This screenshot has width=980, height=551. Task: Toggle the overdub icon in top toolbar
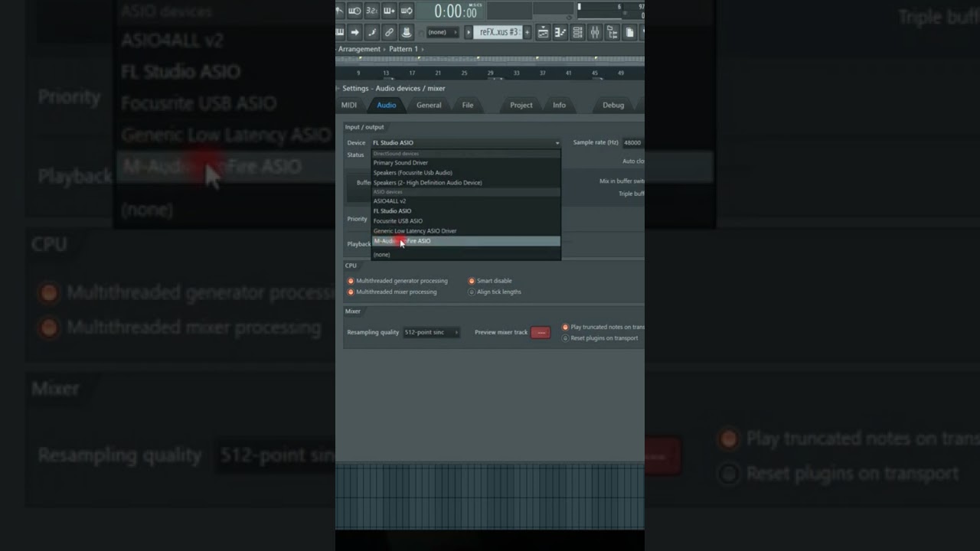coord(389,11)
